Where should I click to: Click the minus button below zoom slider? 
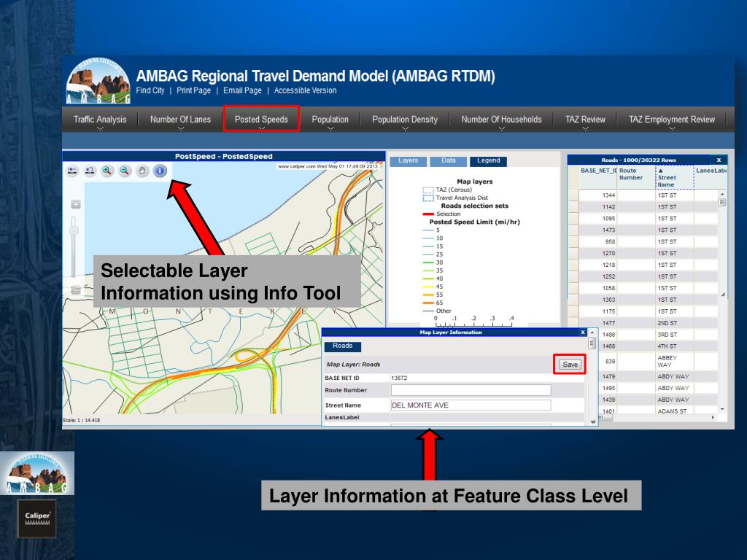(x=75, y=289)
